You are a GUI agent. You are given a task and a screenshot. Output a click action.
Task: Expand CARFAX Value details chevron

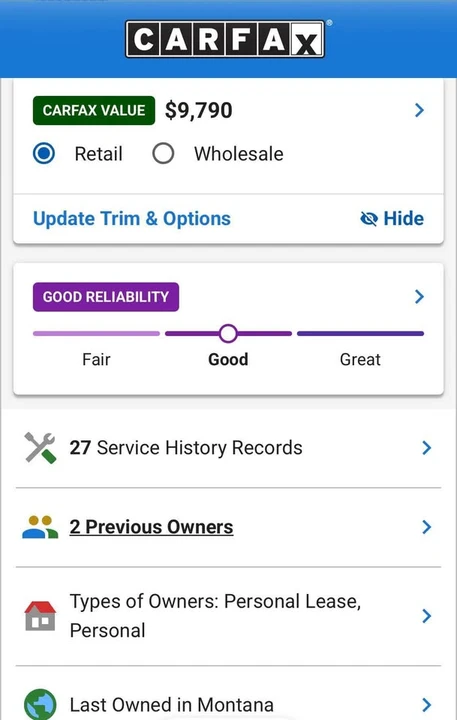(x=419, y=110)
